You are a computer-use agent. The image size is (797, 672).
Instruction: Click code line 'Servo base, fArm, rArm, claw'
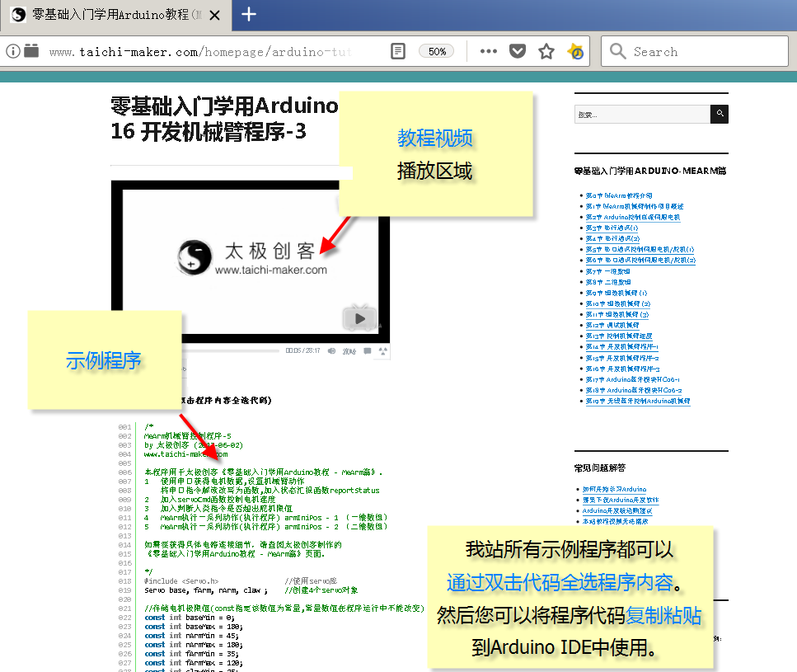[x=205, y=590]
